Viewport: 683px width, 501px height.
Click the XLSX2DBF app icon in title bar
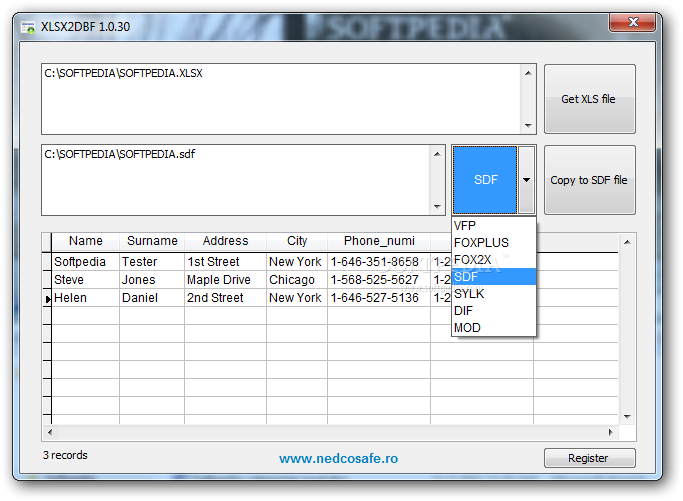pyautogui.click(x=28, y=27)
